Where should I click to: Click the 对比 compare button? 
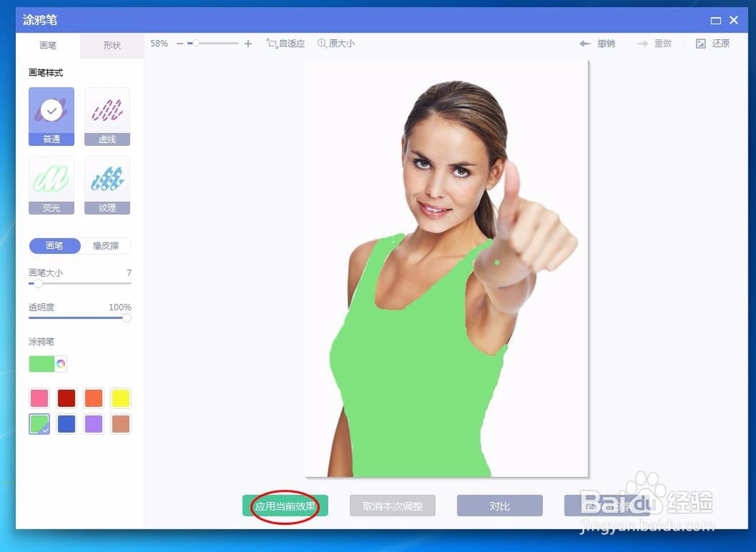pos(500,506)
